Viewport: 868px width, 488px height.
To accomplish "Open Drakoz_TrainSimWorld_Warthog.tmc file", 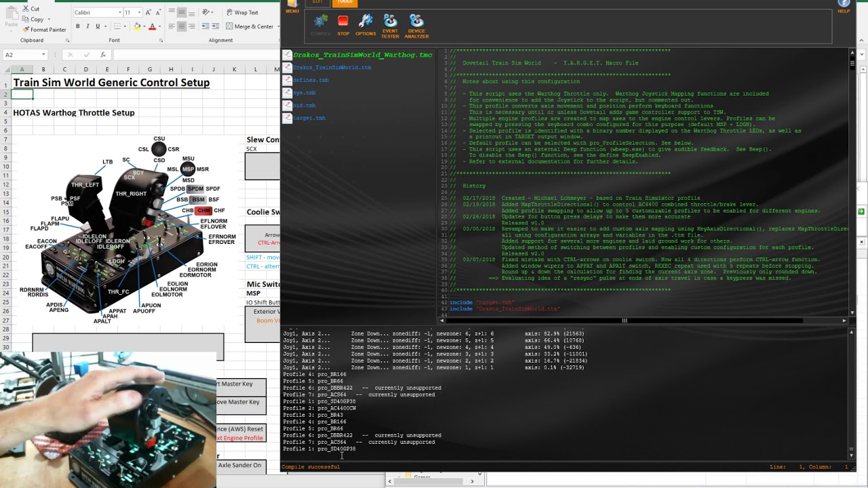I will pyautogui.click(x=362, y=55).
